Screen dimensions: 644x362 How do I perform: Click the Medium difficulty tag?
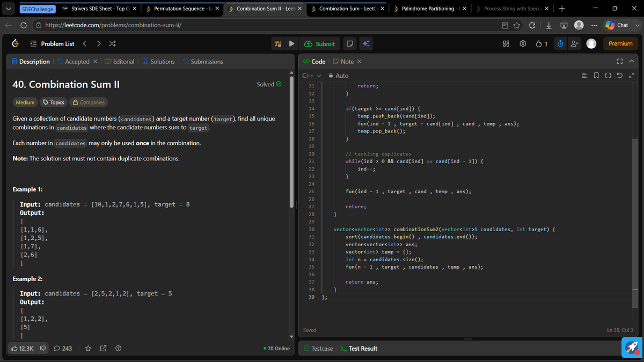(25, 102)
